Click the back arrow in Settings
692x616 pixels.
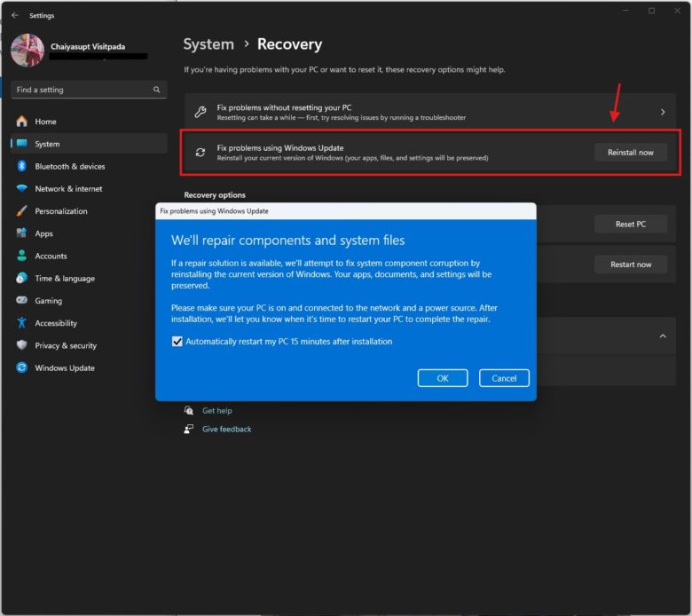[x=14, y=15]
